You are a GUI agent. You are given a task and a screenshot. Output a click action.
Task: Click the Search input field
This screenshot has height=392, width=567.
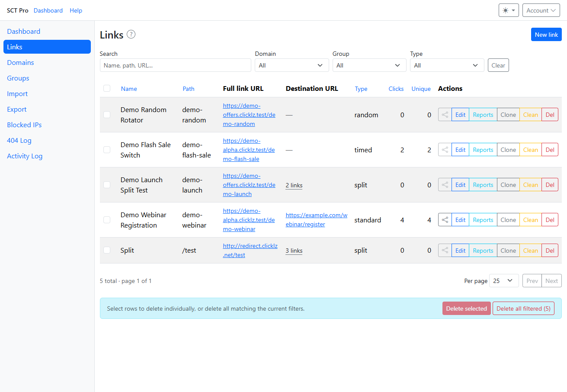tap(175, 65)
